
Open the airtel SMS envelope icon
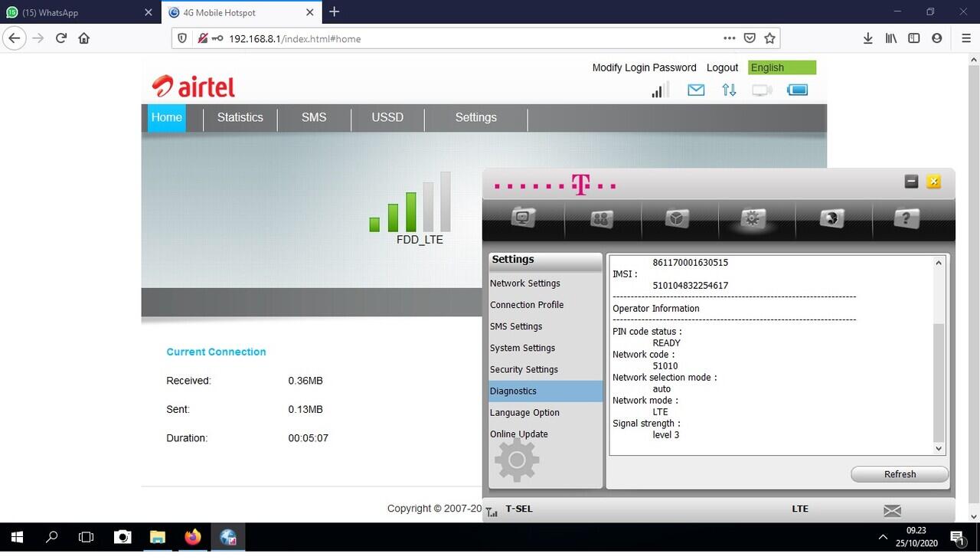[696, 90]
